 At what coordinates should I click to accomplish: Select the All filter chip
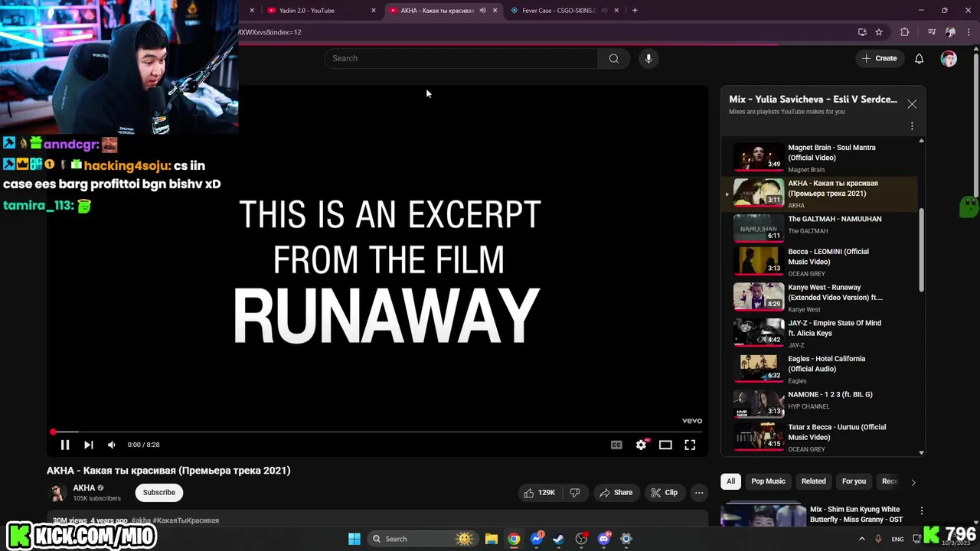730,481
